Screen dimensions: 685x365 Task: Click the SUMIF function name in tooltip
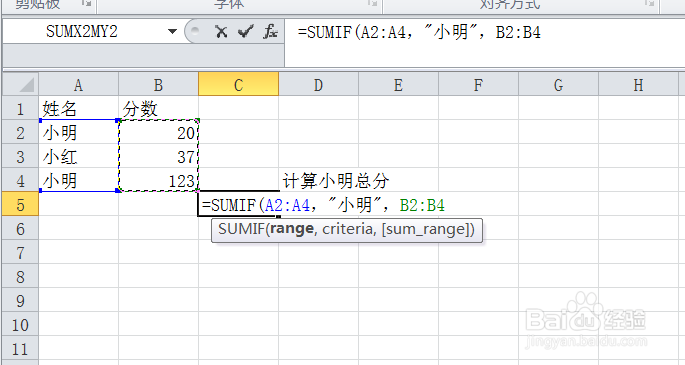(x=241, y=229)
